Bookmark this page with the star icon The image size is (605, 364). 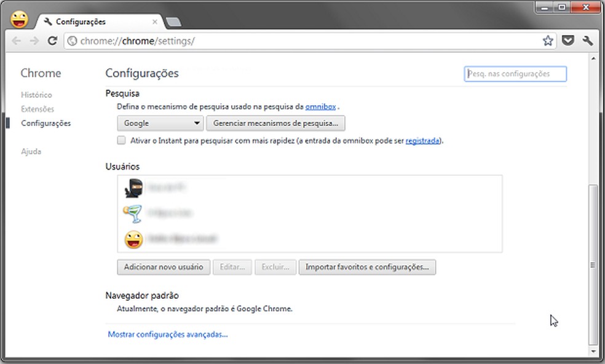coord(547,40)
